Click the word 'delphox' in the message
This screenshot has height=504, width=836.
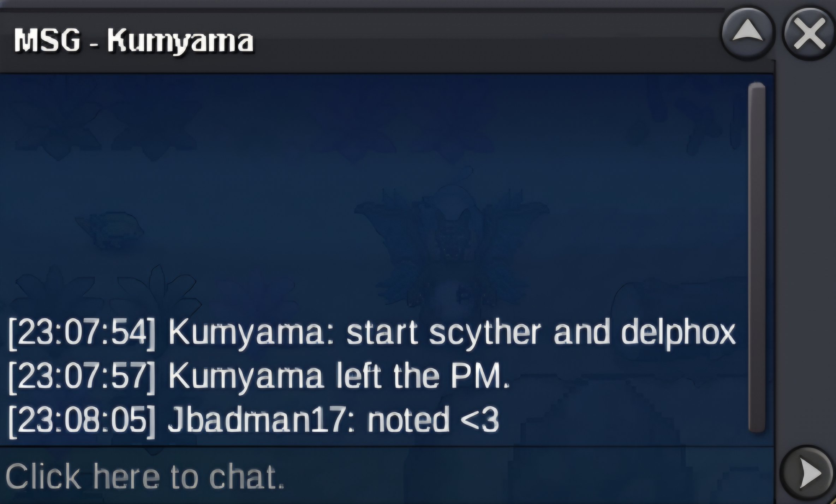point(679,333)
